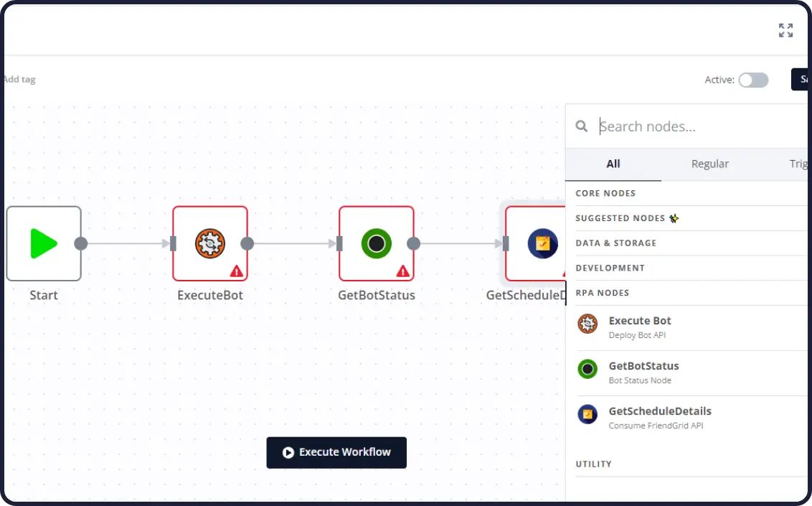Click the Execute Workflow button
Screen dimensions: 812x506
tap(336, 452)
